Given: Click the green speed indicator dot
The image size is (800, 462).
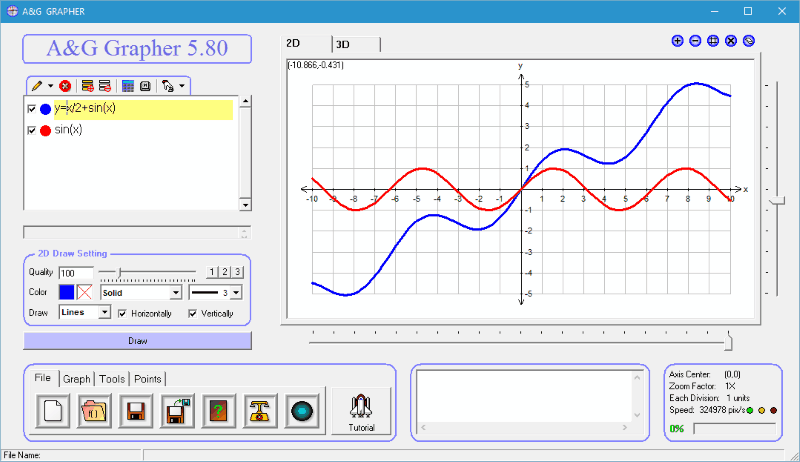Looking at the screenshot, I should coord(749,410).
